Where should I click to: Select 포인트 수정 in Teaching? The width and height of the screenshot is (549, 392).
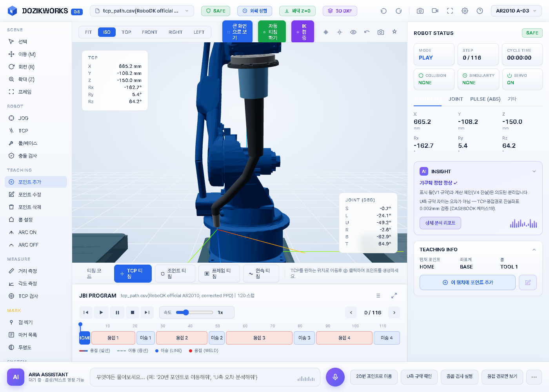pos(36,194)
